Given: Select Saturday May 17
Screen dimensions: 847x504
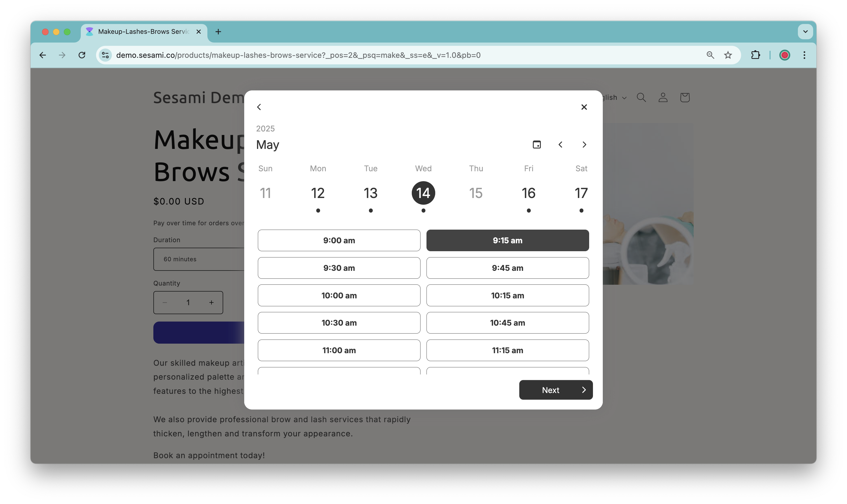Looking at the screenshot, I should tap(581, 193).
